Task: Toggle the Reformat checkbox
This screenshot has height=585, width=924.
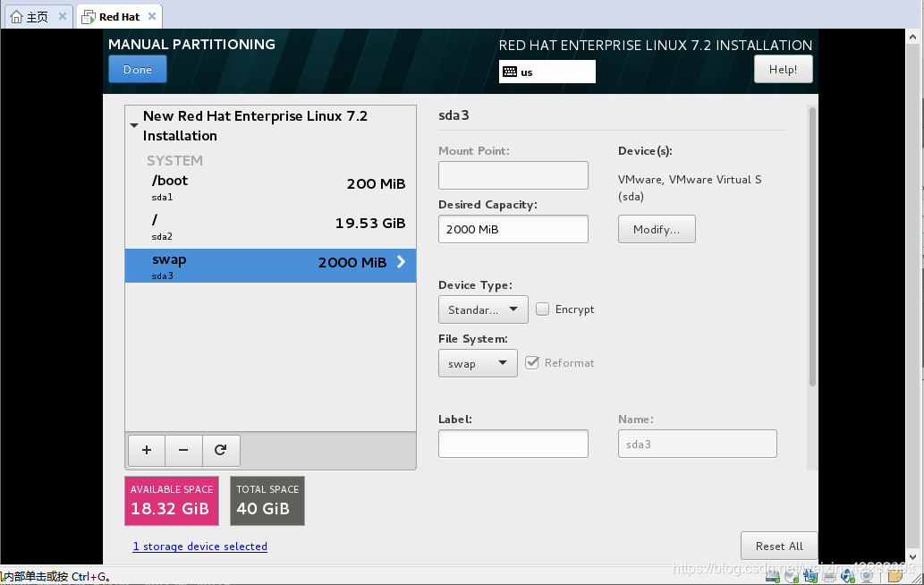Action: (x=532, y=363)
